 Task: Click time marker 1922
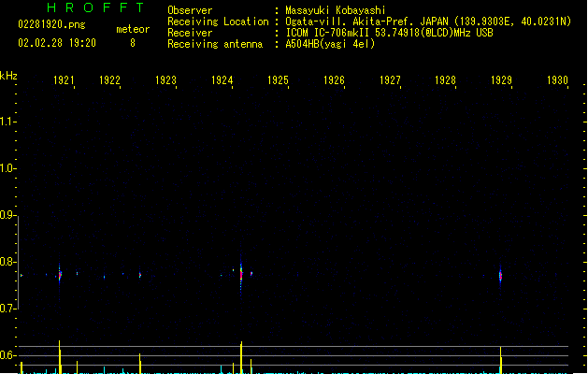point(109,79)
